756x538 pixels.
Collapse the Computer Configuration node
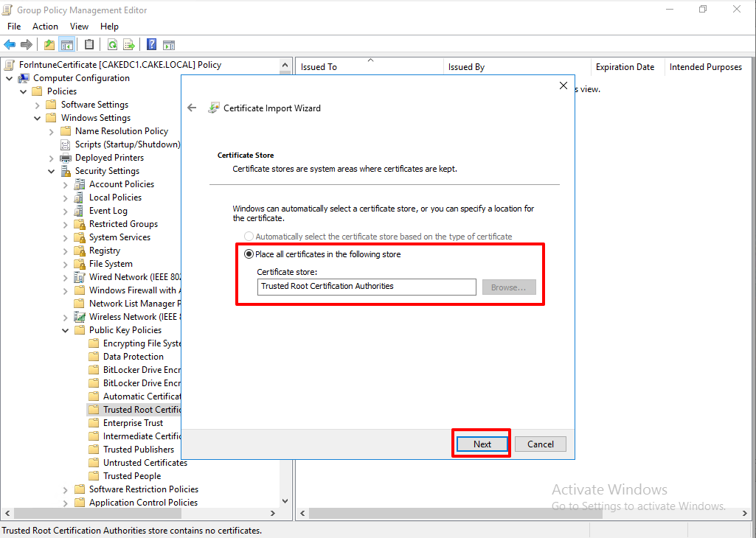click(x=9, y=78)
